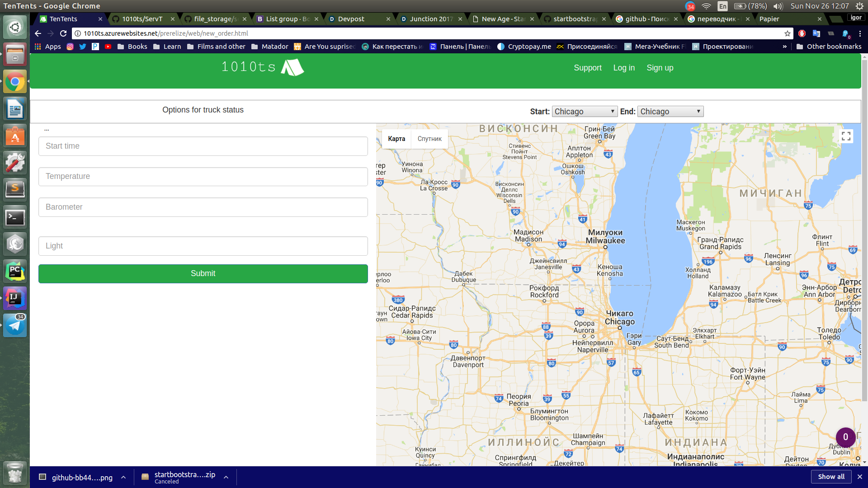Open Chrome three-dot menu
868x488 pixels.
(x=860, y=33)
